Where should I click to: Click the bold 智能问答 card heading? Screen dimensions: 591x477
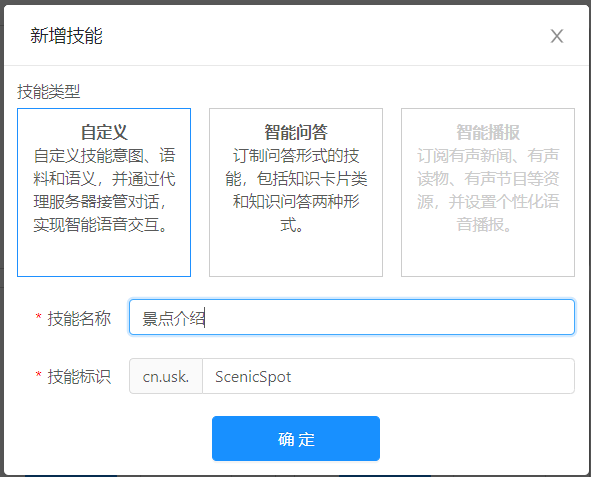(296, 132)
